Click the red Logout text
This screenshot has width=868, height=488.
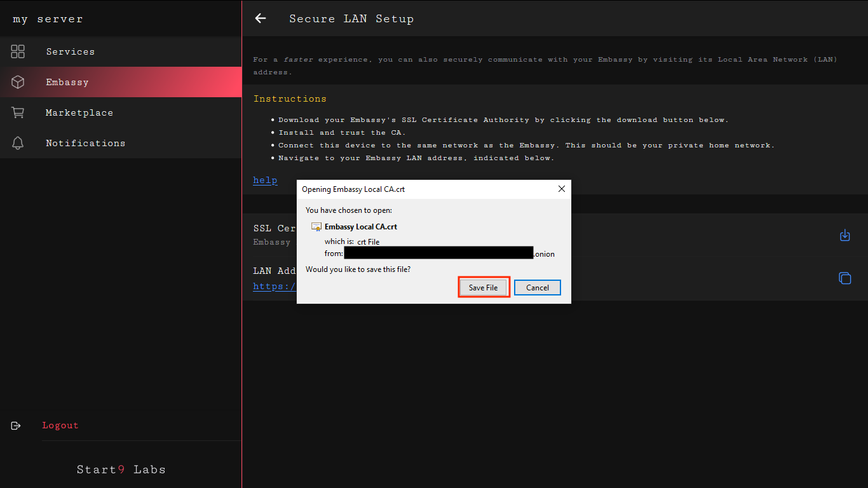click(60, 426)
